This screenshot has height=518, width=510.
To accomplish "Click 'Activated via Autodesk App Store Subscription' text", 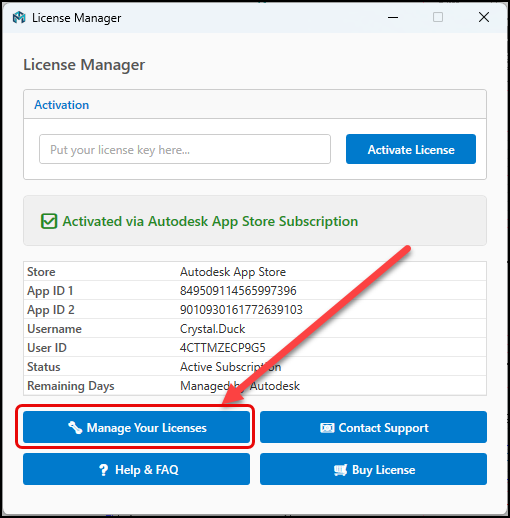I will (x=210, y=221).
